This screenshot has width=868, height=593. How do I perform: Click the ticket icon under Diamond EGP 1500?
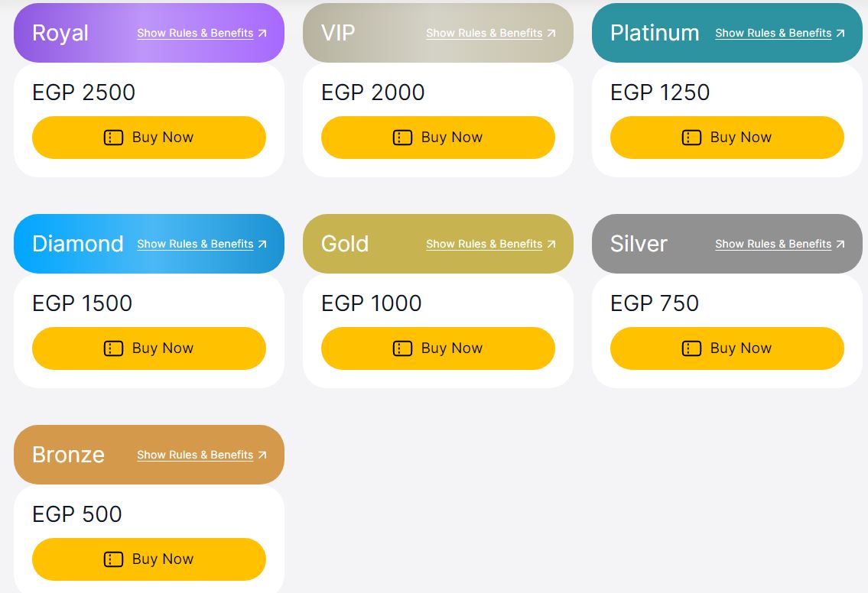(x=113, y=348)
